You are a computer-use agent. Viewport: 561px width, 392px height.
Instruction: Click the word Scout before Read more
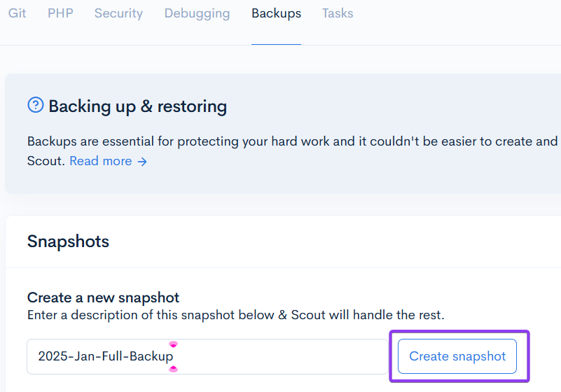click(46, 161)
